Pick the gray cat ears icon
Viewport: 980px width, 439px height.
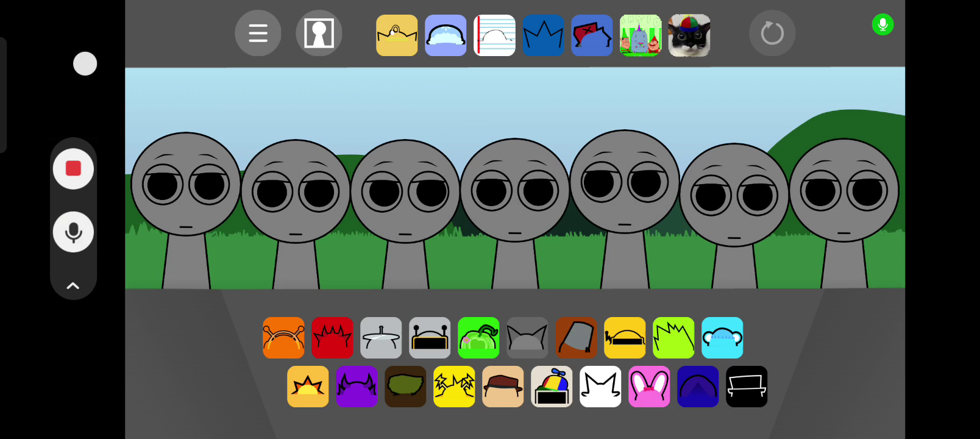[x=527, y=338]
